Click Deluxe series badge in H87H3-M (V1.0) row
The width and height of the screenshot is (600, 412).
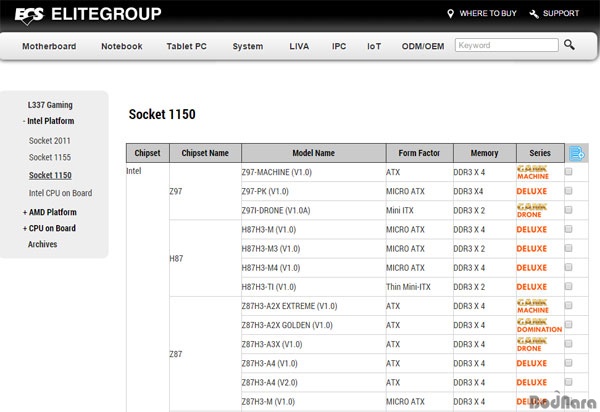point(532,230)
